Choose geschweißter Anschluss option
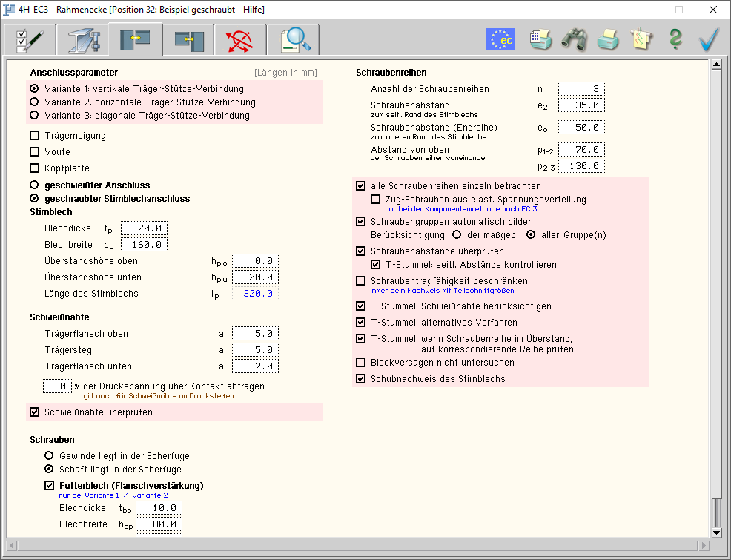Screen dimensions: 731x560 point(35,185)
